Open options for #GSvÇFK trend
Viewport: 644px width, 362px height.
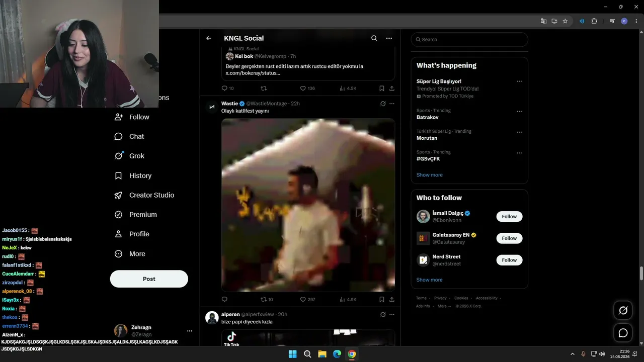pos(519,153)
